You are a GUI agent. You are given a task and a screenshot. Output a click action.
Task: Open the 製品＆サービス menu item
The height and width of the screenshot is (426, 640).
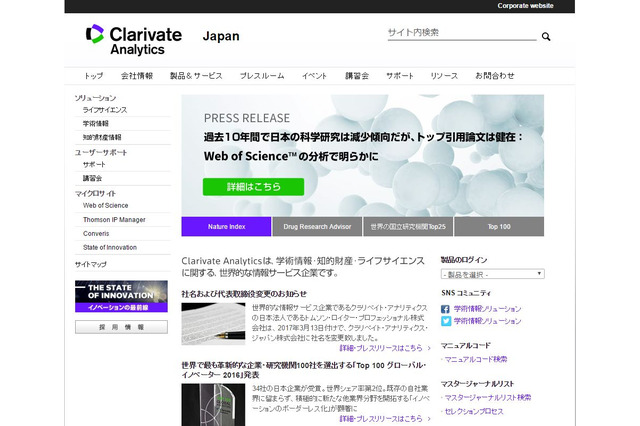coord(196,76)
